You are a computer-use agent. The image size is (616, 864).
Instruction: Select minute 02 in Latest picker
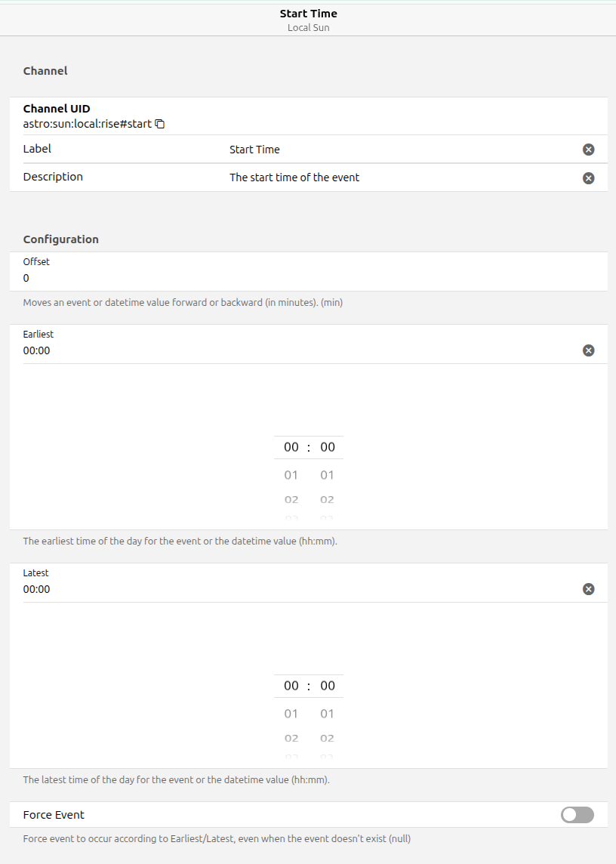coord(327,738)
